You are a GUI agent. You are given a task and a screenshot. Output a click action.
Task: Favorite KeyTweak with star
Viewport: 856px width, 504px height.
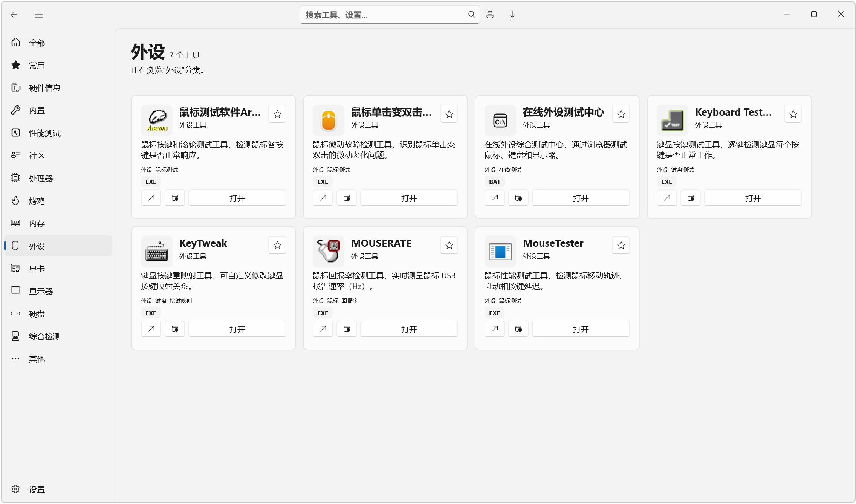pos(277,245)
